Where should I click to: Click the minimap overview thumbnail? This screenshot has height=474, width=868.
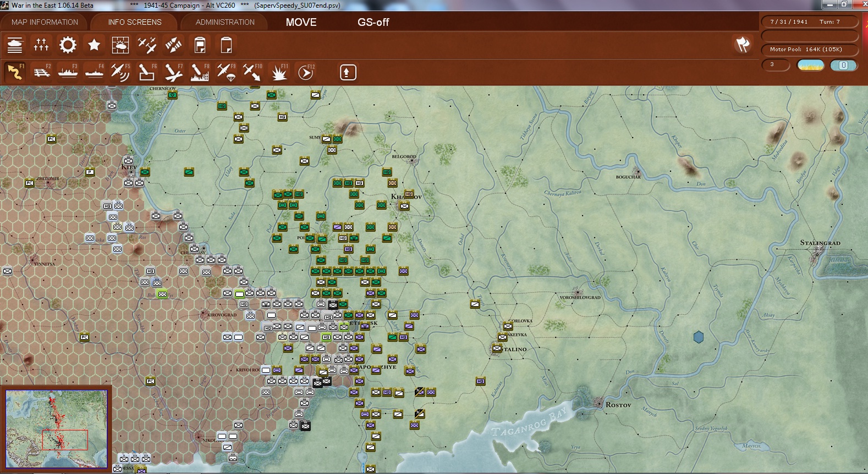[57, 429]
